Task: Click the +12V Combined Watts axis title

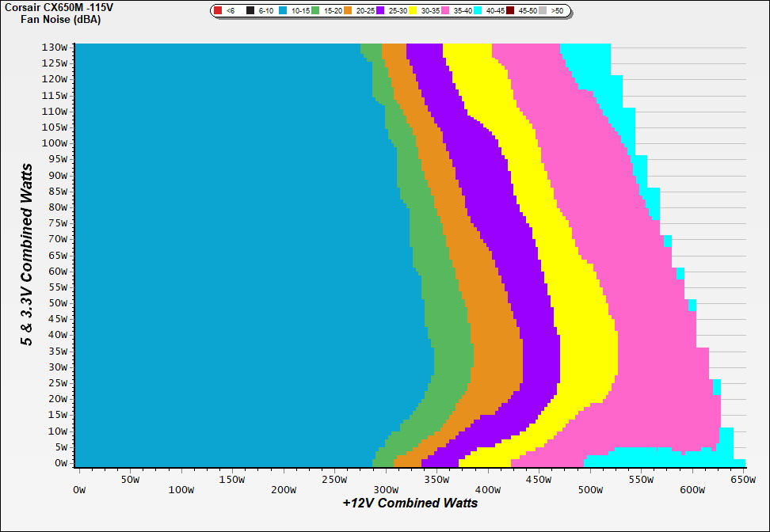Action: [410, 503]
